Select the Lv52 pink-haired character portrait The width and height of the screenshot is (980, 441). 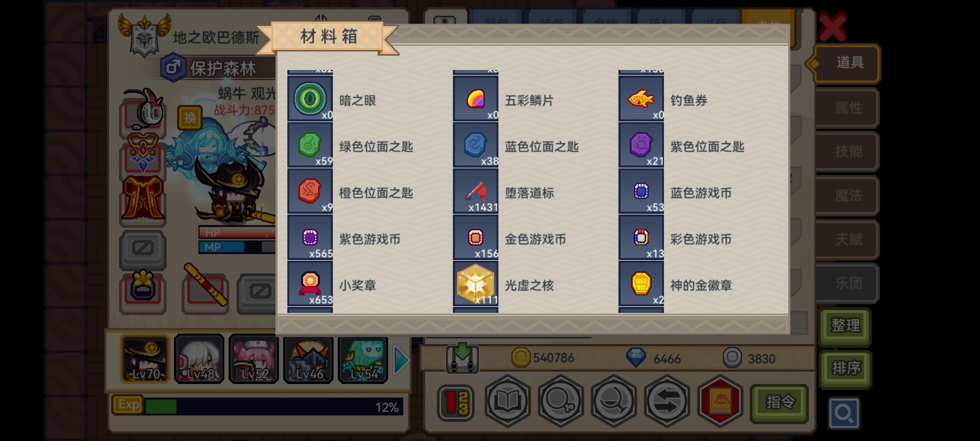(x=254, y=359)
